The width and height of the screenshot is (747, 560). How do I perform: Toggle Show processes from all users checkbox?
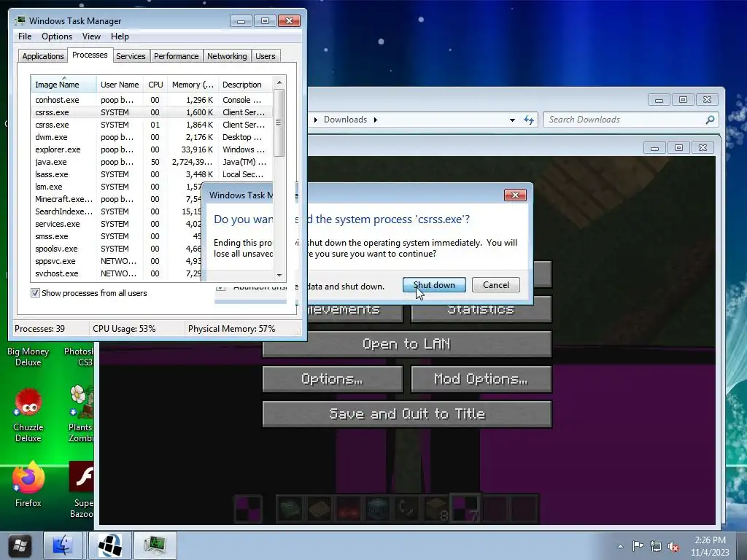[35, 293]
